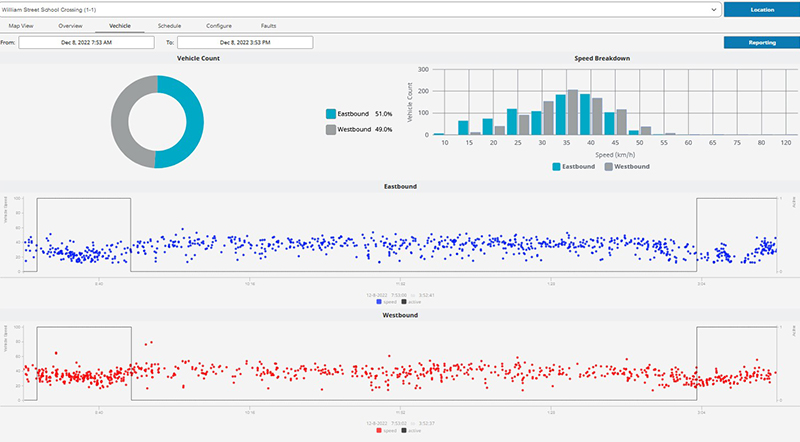Open the To date picker field
This screenshot has height=442, width=800.
[244, 43]
